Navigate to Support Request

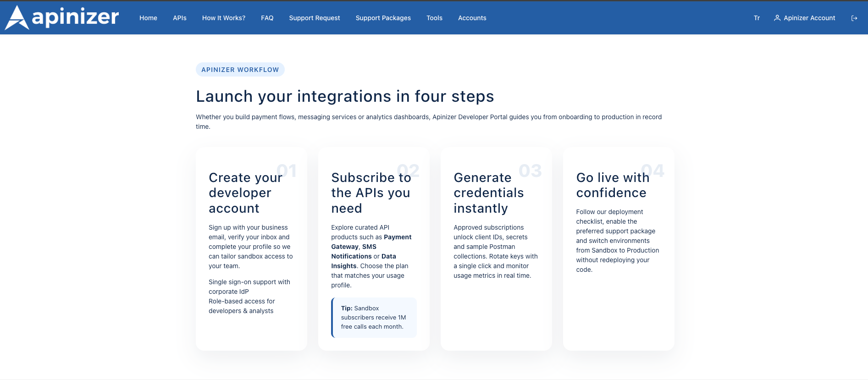(x=314, y=18)
